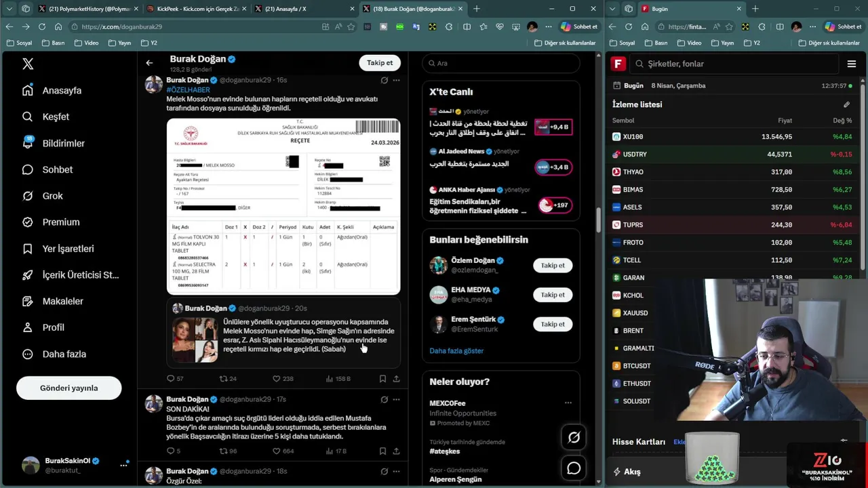Open more options on SON DAKİKA post
868x488 pixels.
pyautogui.click(x=396, y=399)
